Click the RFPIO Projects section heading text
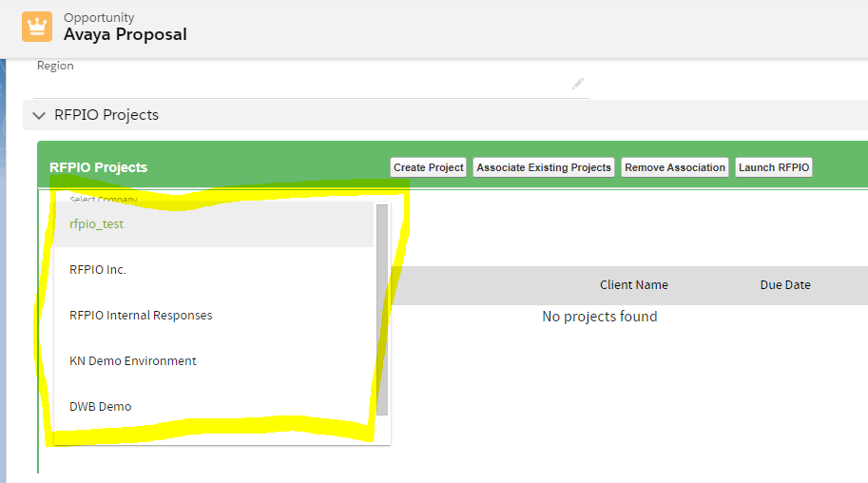 pyautogui.click(x=106, y=115)
